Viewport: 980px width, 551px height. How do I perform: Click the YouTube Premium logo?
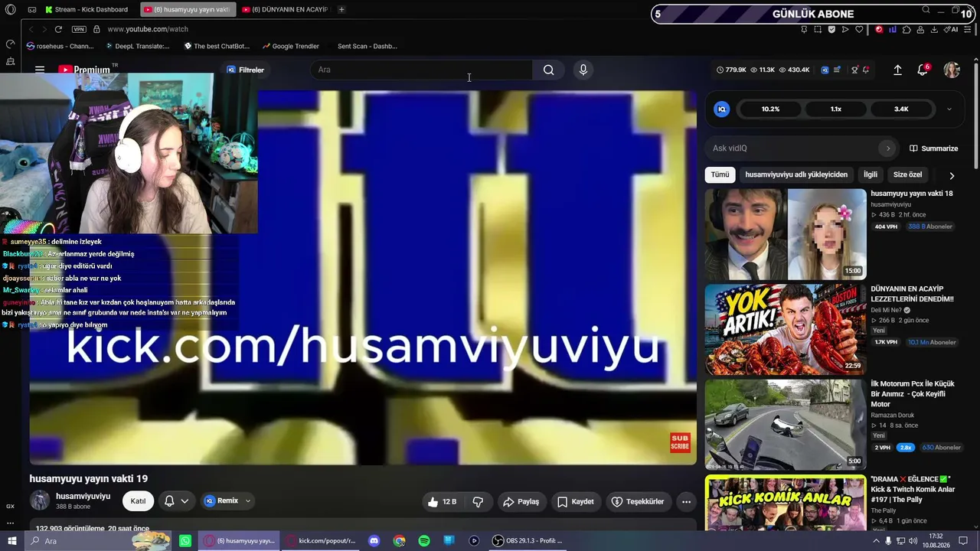[84, 70]
